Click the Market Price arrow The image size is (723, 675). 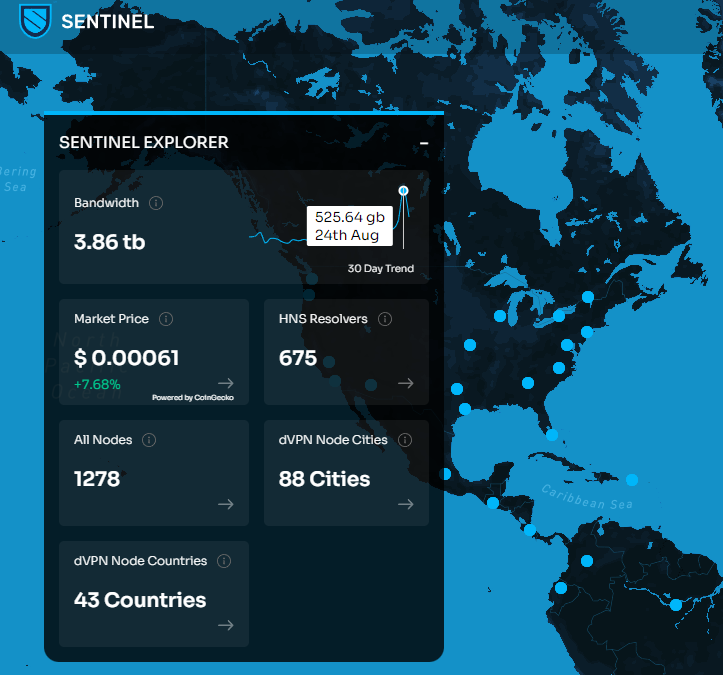click(225, 383)
